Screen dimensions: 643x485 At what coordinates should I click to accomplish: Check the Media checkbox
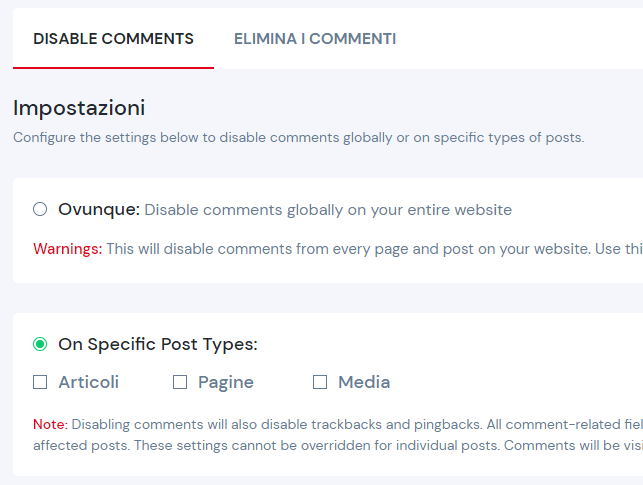pyautogui.click(x=320, y=381)
